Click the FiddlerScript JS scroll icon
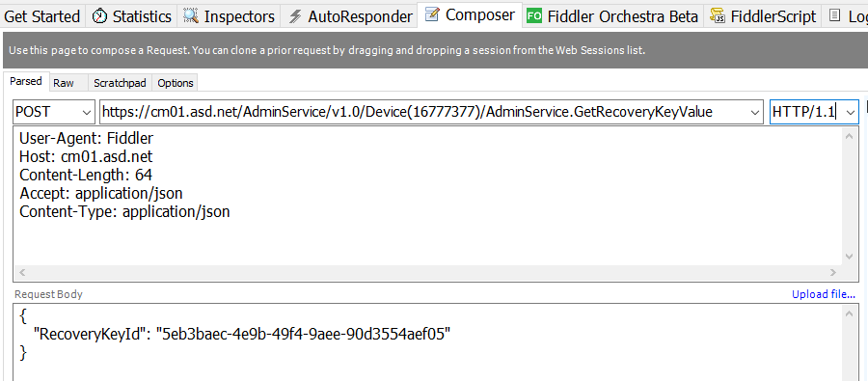 pos(718,16)
